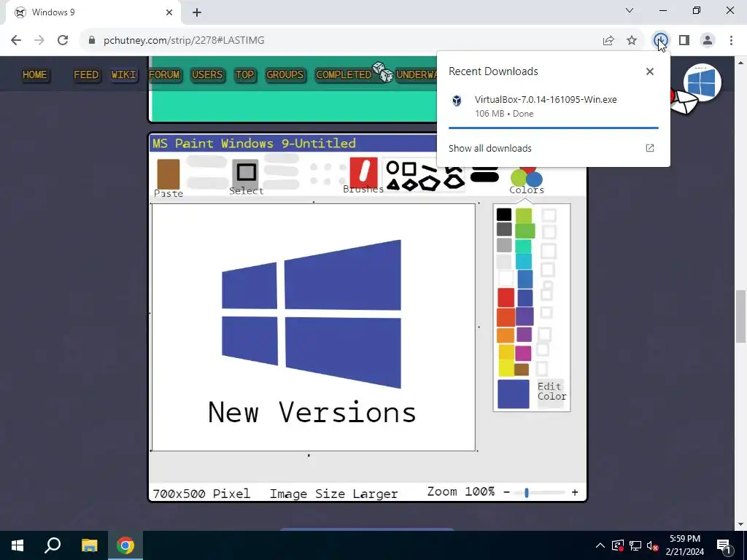The width and height of the screenshot is (747, 560).
Task: Open the COMPLETED navigation item
Action: (344, 75)
